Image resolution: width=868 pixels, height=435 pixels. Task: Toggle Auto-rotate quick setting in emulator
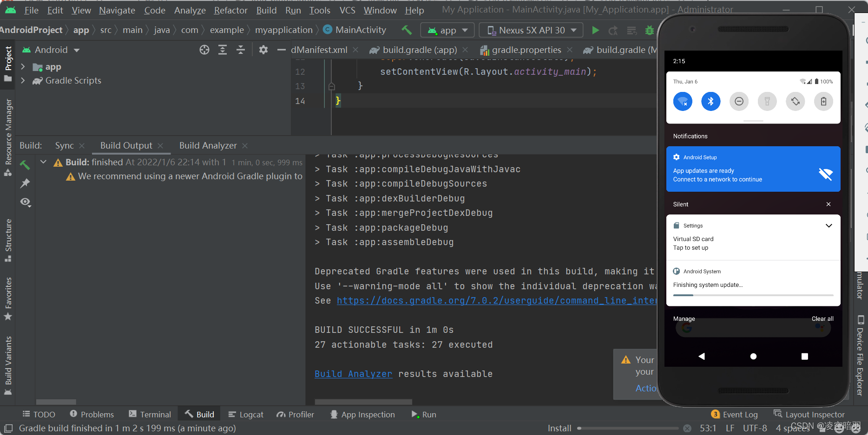click(796, 101)
